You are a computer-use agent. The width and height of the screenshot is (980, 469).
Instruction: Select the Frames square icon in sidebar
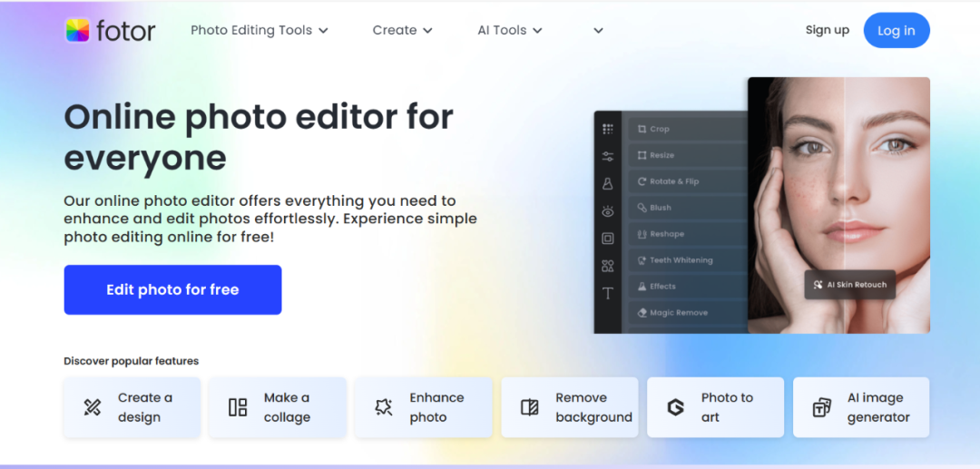point(608,239)
